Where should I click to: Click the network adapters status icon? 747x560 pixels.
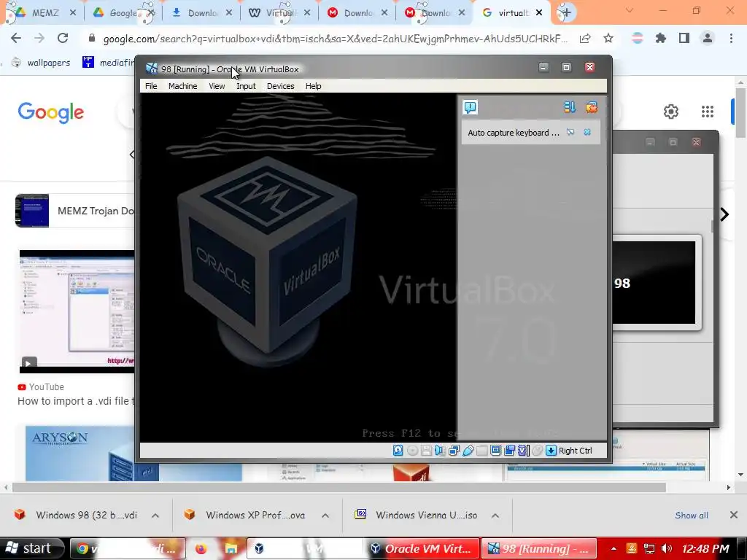tap(454, 451)
